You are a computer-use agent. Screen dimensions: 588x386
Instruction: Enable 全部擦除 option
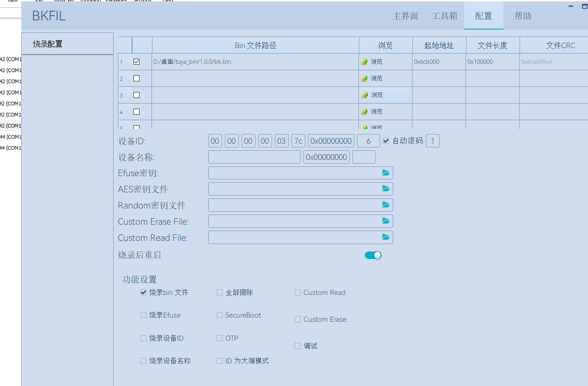219,292
